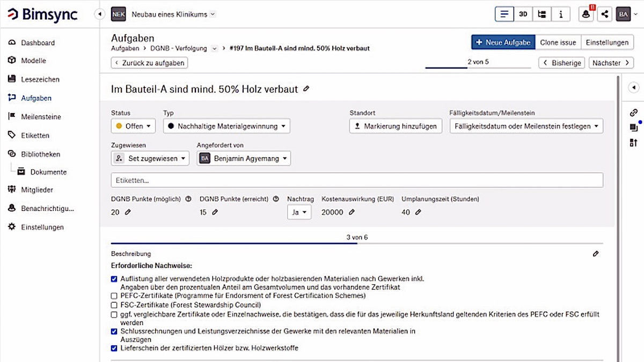The width and height of the screenshot is (644, 362).
Task: Open the Status Offen dropdown
Action: [x=133, y=127]
